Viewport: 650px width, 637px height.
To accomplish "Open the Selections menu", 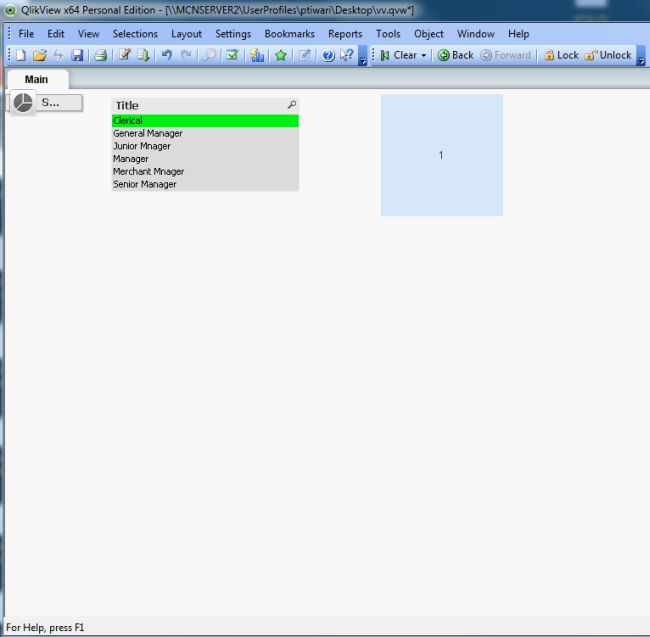I will point(135,34).
